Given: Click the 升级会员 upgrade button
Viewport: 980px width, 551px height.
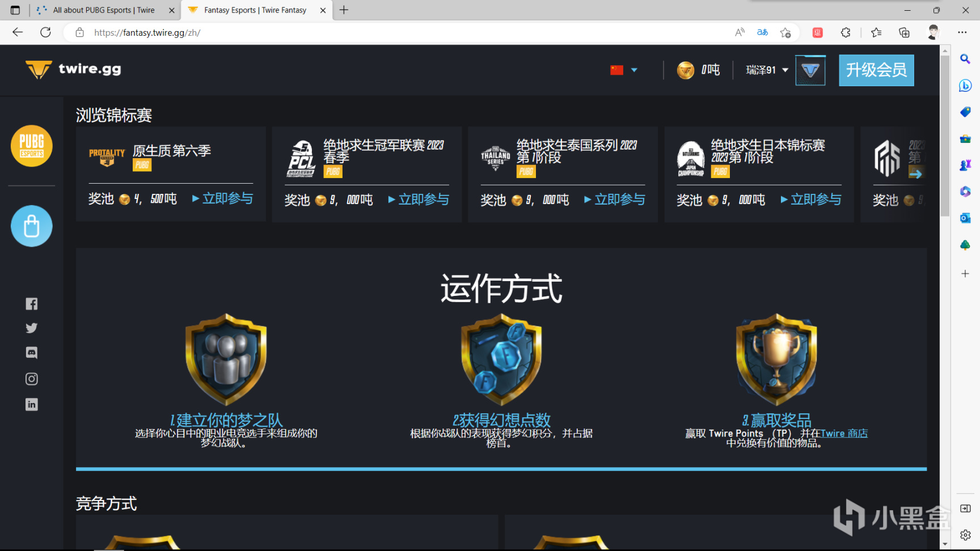Looking at the screenshot, I should [876, 70].
